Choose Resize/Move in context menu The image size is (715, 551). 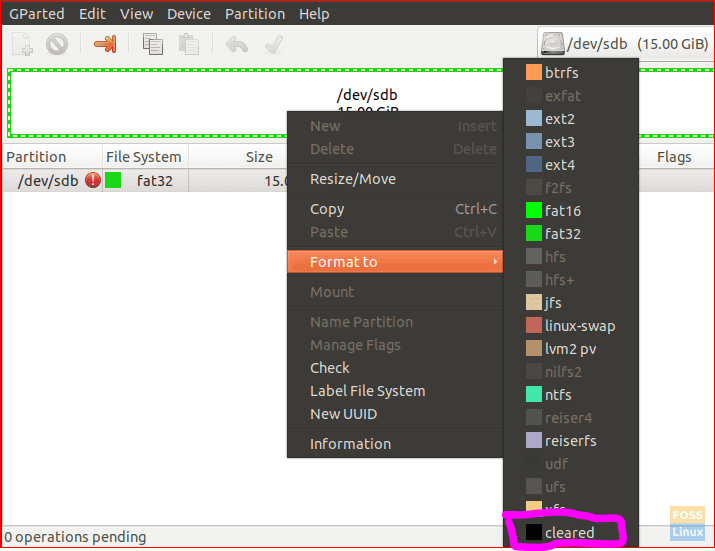click(x=395, y=179)
